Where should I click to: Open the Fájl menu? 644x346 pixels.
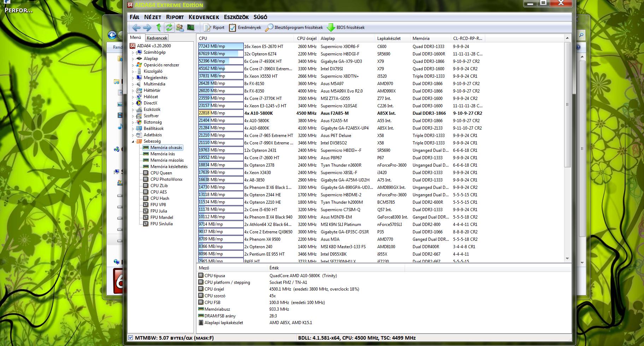[x=135, y=17]
